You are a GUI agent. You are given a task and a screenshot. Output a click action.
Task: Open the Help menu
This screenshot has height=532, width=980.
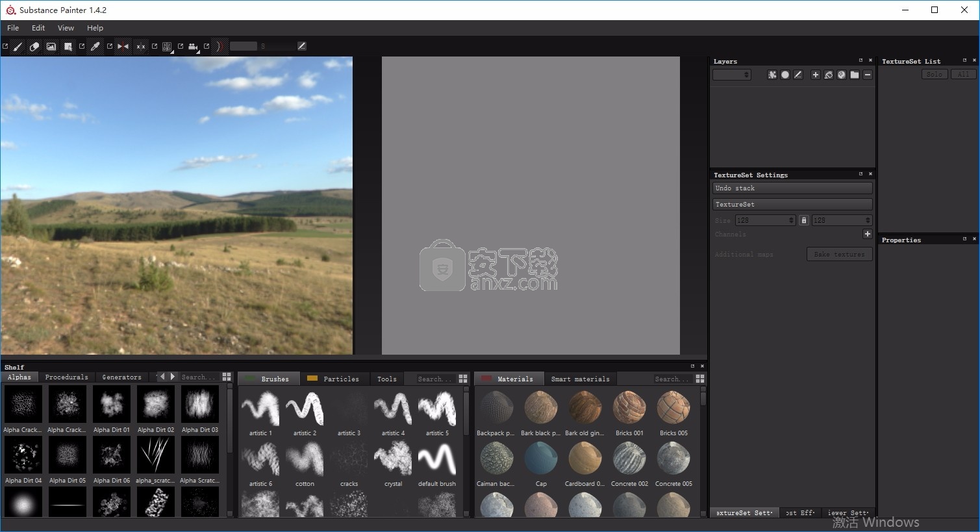coord(95,28)
